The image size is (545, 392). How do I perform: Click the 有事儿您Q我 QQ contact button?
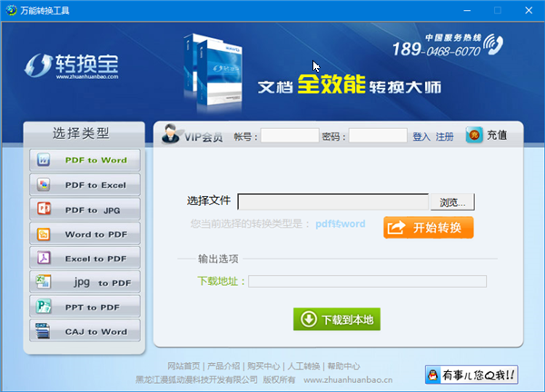(471, 375)
